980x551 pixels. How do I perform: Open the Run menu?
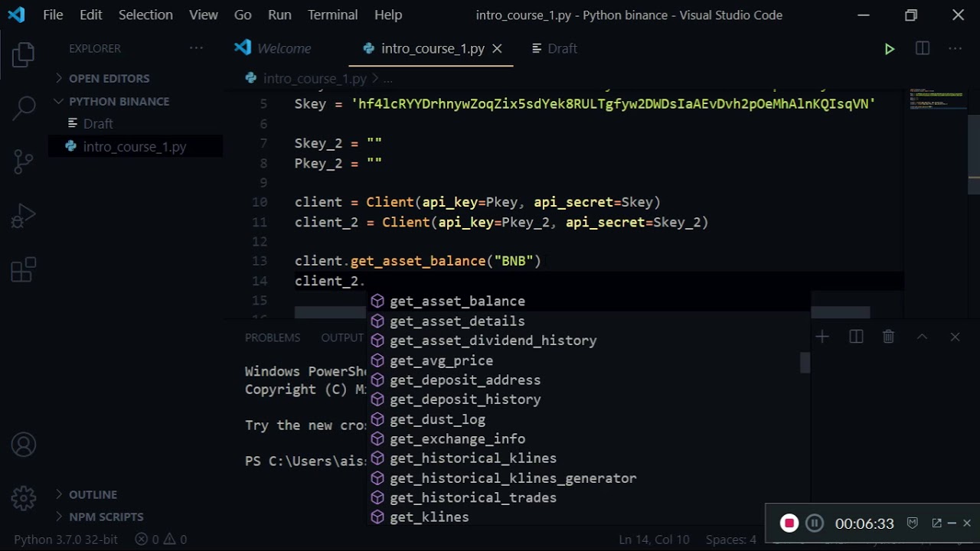pos(279,15)
